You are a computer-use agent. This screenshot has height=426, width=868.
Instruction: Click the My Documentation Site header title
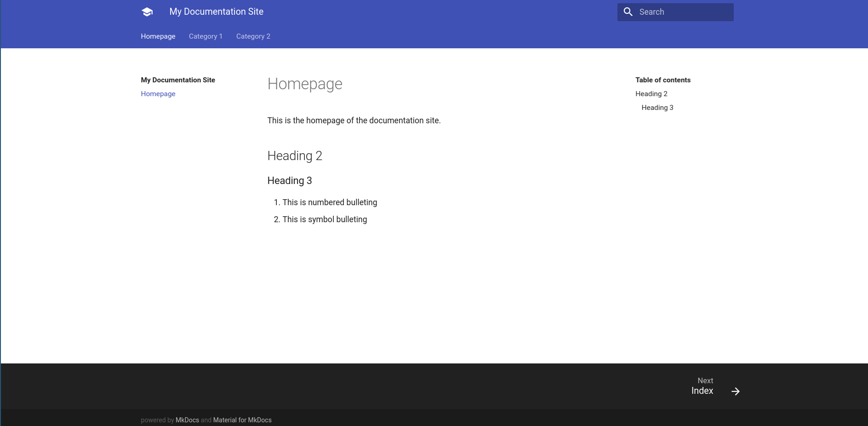pyautogui.click(x=217, y=12)
